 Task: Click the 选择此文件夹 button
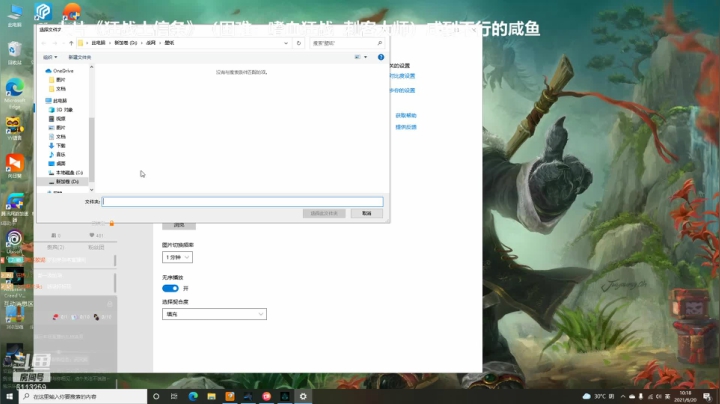(x=324, y=213)
